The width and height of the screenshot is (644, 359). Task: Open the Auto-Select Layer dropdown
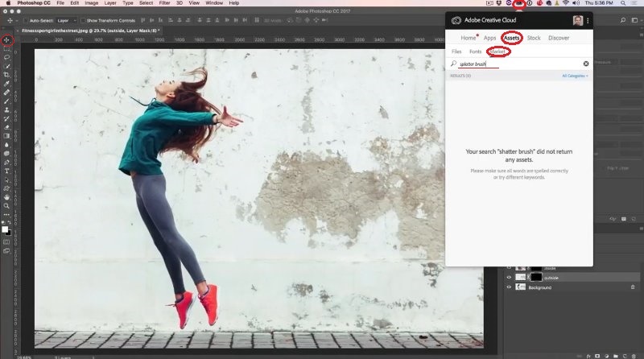[x=67, y=20]
